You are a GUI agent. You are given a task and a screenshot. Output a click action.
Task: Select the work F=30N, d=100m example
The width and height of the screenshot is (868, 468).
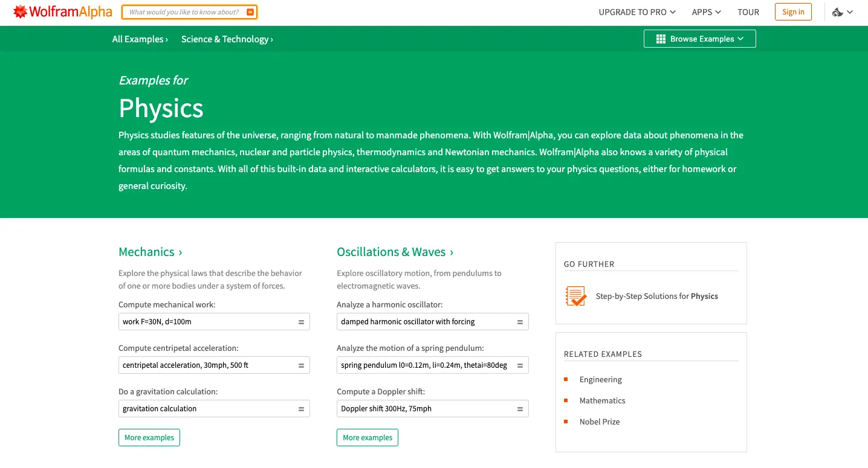tap(214, 322)
